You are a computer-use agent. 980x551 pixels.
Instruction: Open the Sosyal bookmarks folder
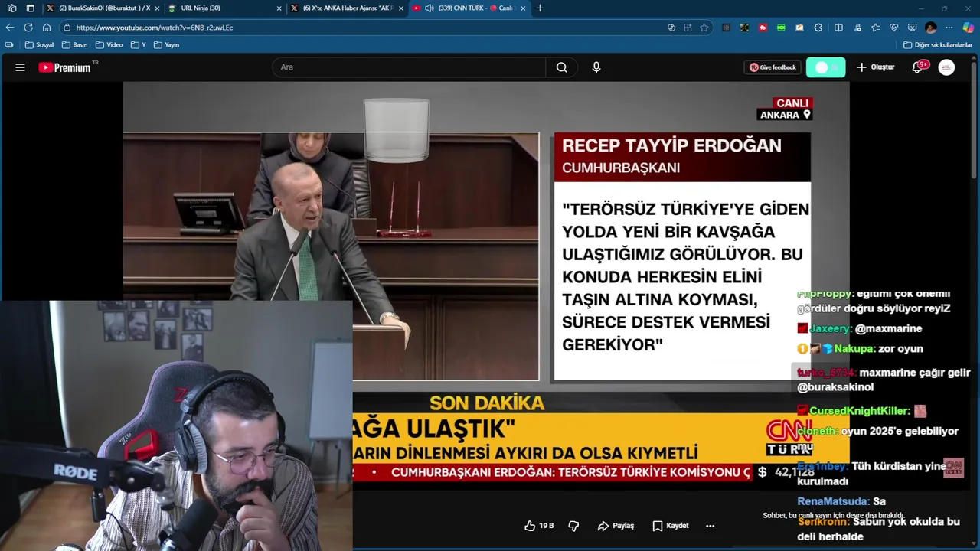[39, 45]
